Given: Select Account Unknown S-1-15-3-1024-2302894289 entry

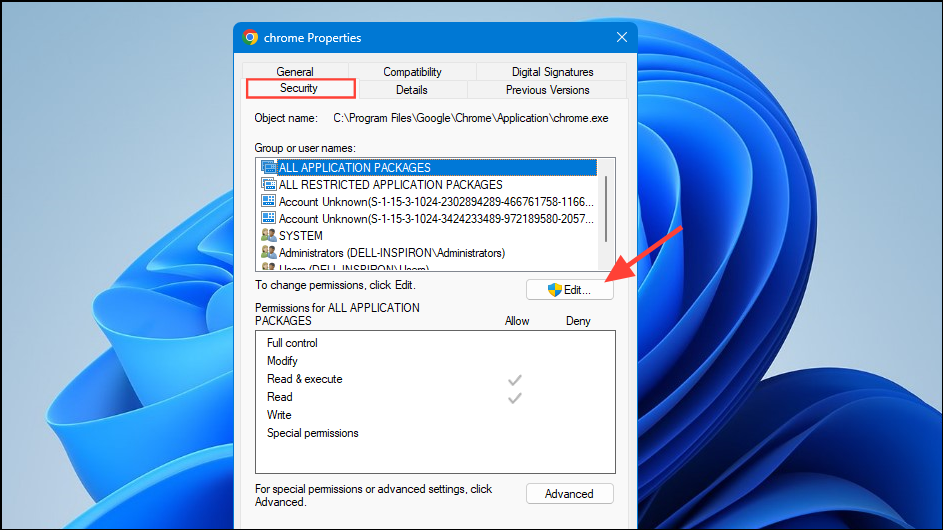Looking at the screenshot, I should 428,202.
